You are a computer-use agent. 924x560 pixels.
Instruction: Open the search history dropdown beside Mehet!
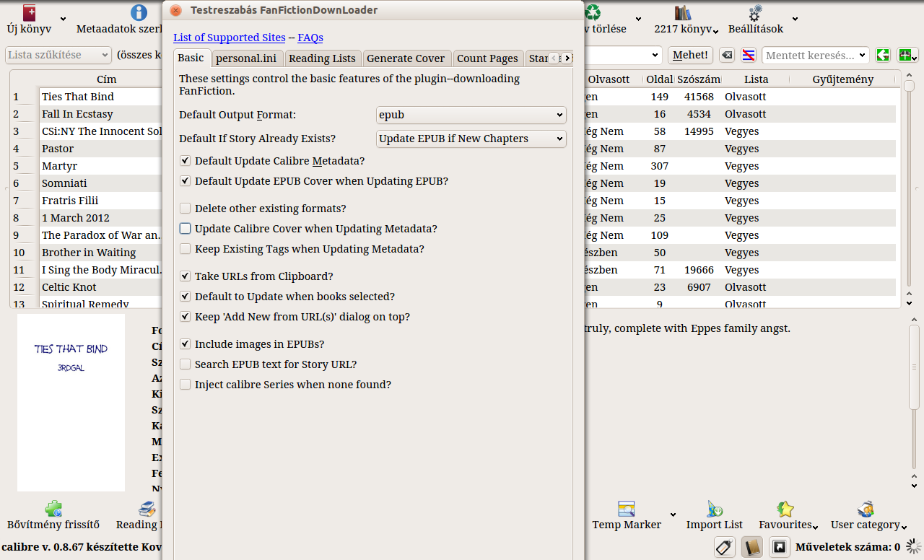pos(656,55)
